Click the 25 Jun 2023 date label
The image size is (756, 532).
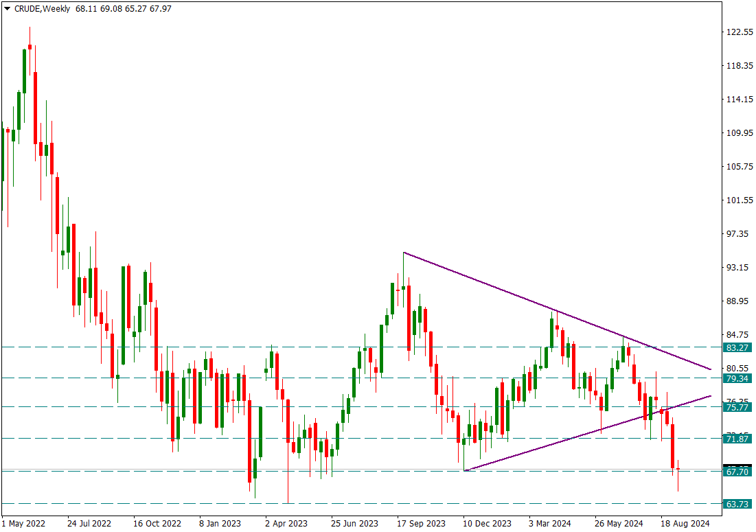pos(354,523)
